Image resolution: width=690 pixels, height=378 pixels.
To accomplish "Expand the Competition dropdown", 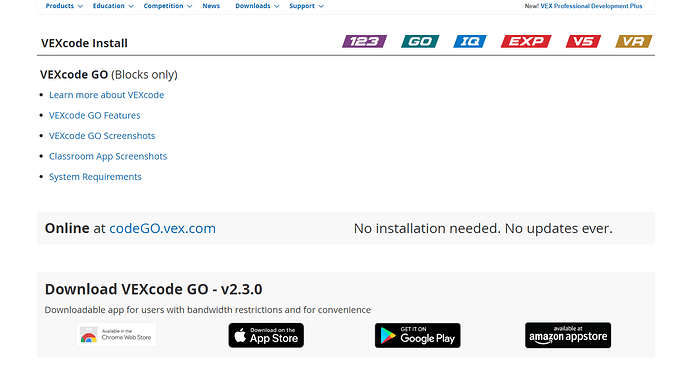I will pos(168,6).
